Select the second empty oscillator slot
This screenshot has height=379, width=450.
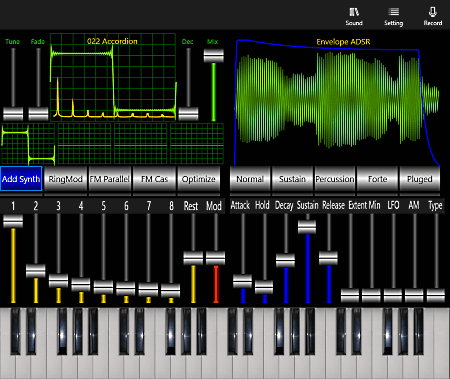[x=84, y=144]
